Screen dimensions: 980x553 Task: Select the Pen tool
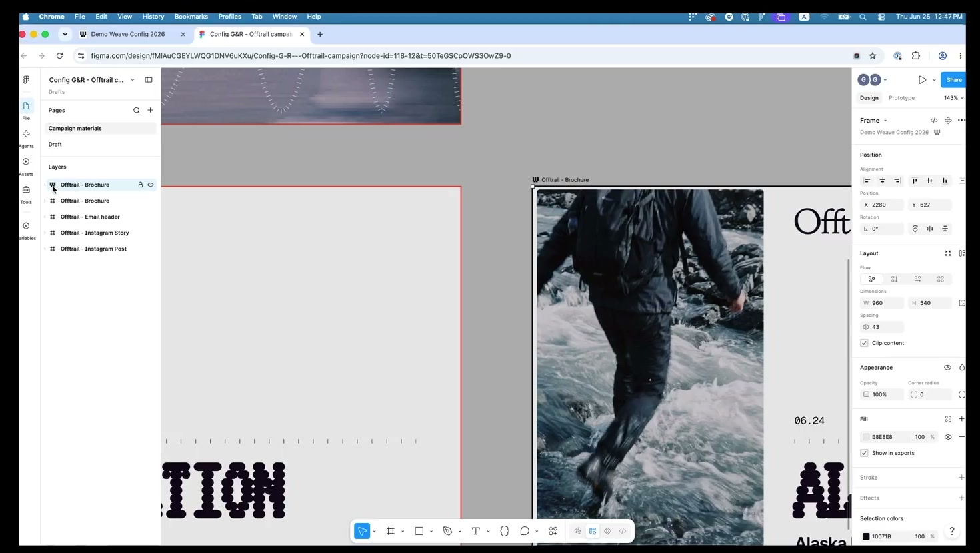pyautogui.click(x=447, y=531)
